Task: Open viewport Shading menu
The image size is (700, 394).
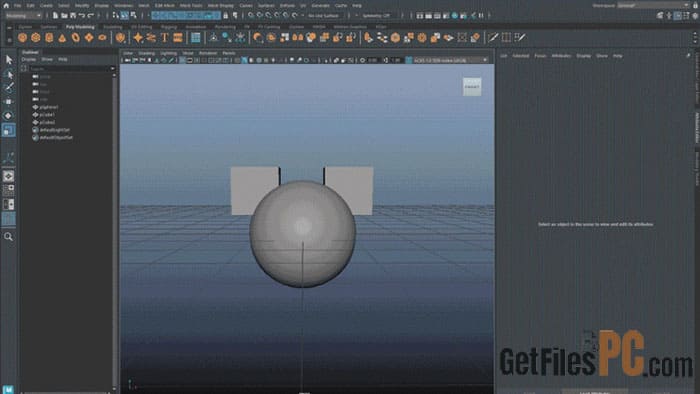Action: [146, 53]
